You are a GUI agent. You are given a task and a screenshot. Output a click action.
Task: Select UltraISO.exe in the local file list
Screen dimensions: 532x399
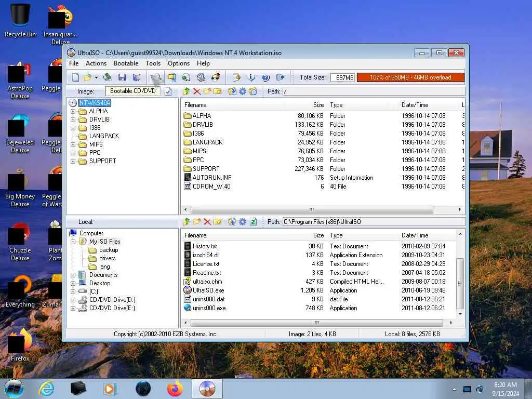(x=208, y=290)
